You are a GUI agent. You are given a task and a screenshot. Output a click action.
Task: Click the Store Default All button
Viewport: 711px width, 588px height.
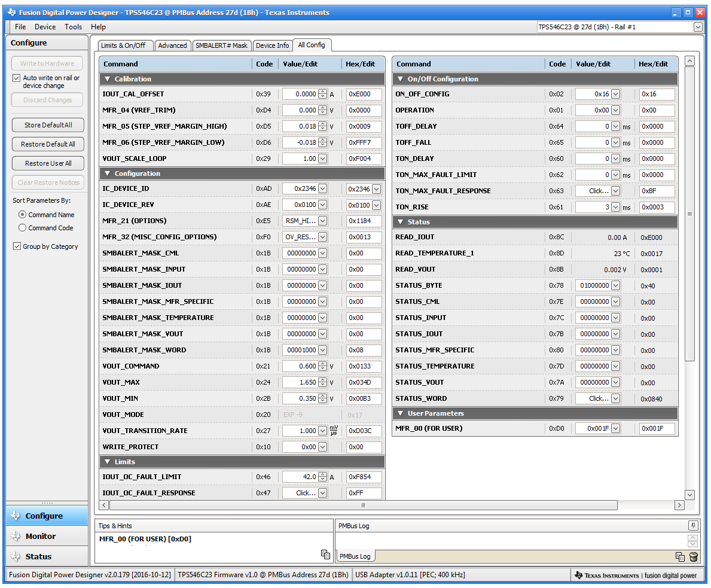point(48,125)
